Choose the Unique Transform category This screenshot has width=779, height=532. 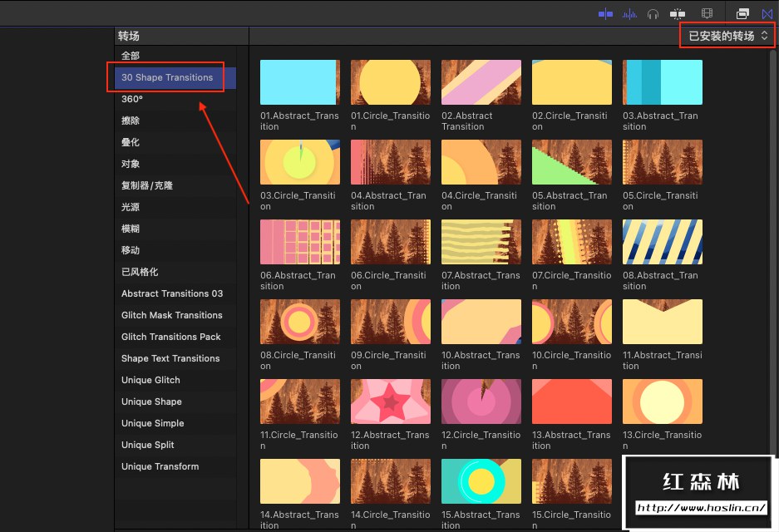pyautogui.click(x=160, y=466)
